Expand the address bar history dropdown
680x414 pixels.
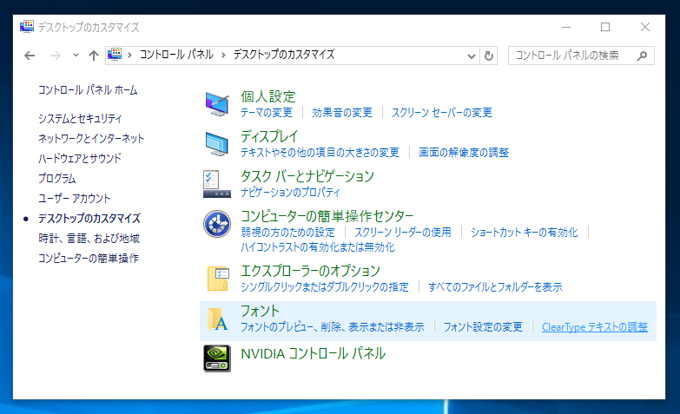[x=471, y=56]
